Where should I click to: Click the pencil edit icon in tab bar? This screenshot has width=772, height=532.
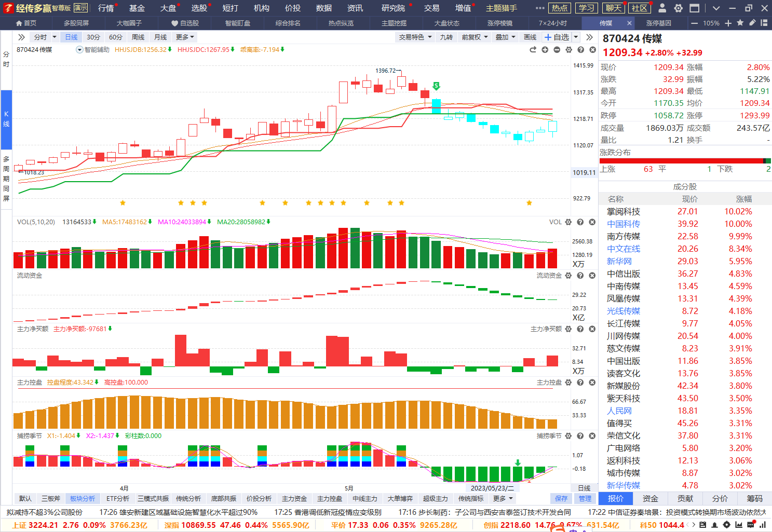coord(752,23)
